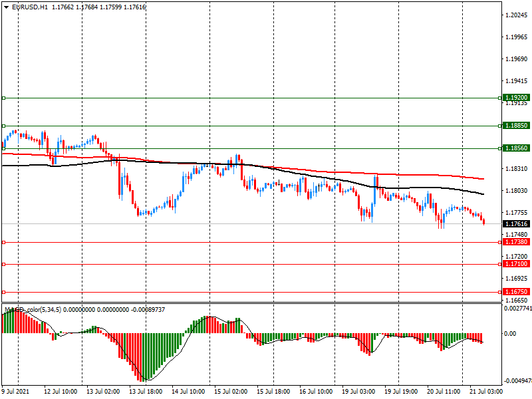Grab the handle on the red 1.17380 line

coord(3,242)
